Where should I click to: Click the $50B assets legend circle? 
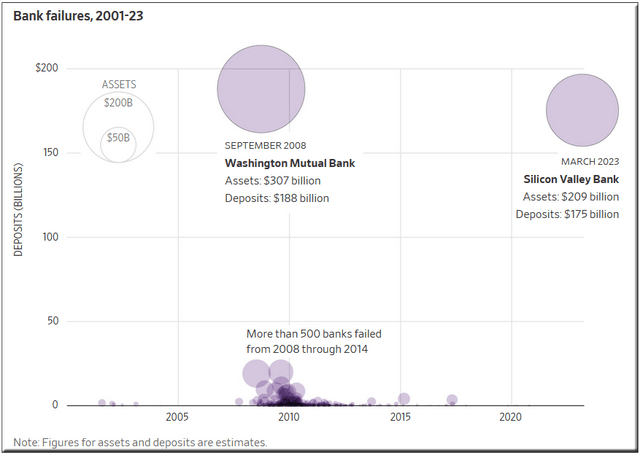point(118,145)
